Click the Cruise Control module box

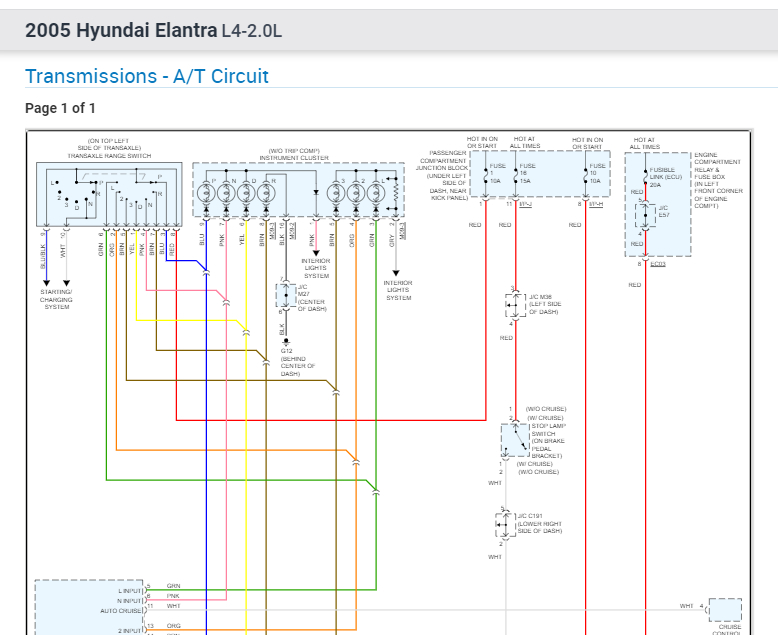coord(725,611)
